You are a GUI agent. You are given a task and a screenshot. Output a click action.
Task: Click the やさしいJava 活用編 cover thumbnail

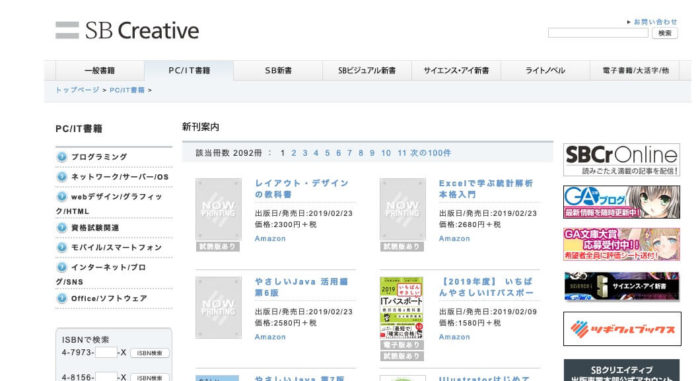click(218, 307)
